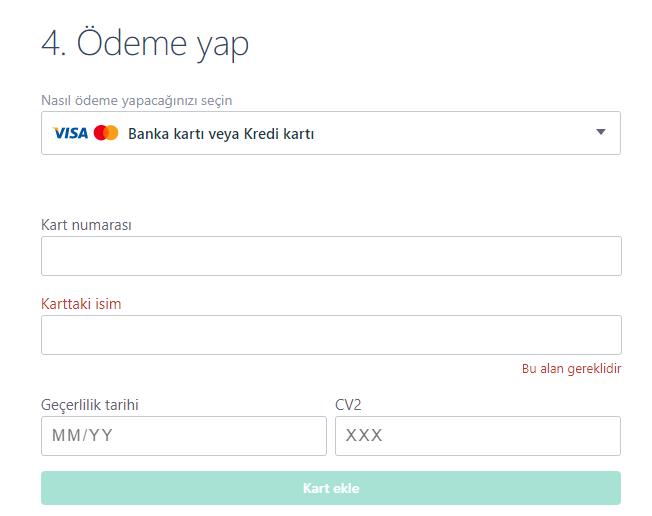Click the VISA logo icon
The image size is (652, 516).
tap(70, 133)
